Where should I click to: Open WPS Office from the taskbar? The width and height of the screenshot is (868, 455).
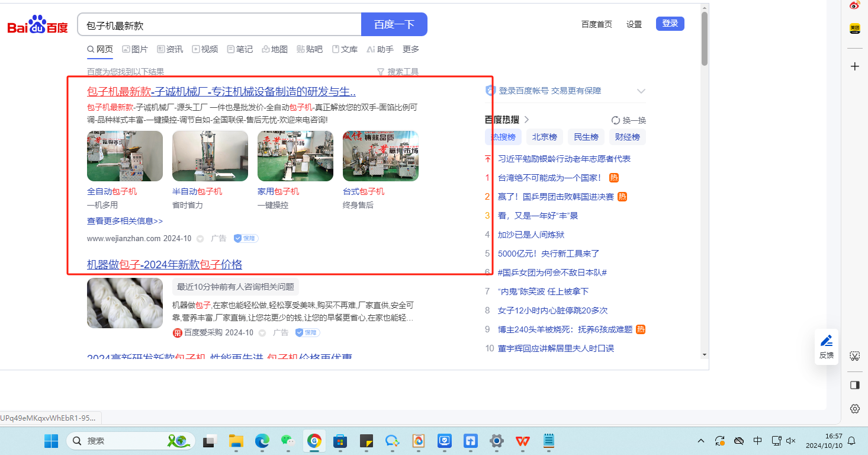coord(523,441)
